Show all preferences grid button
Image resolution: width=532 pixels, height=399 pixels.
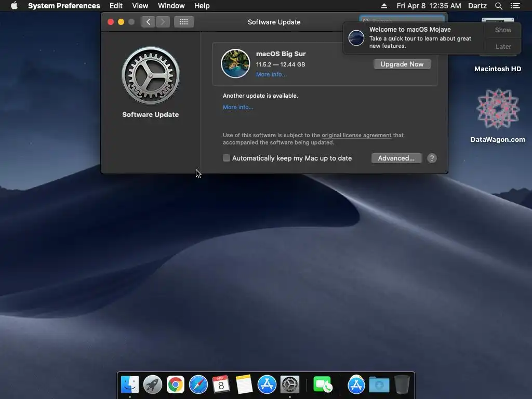coord(184,22)
